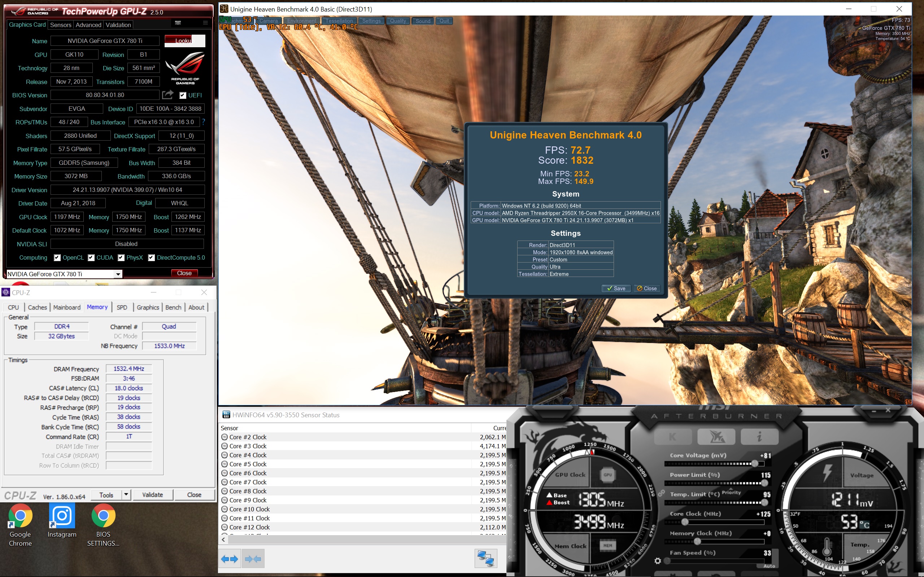
Task: Click GPU-Z screenshot camera icon
Action: (178, 23)
